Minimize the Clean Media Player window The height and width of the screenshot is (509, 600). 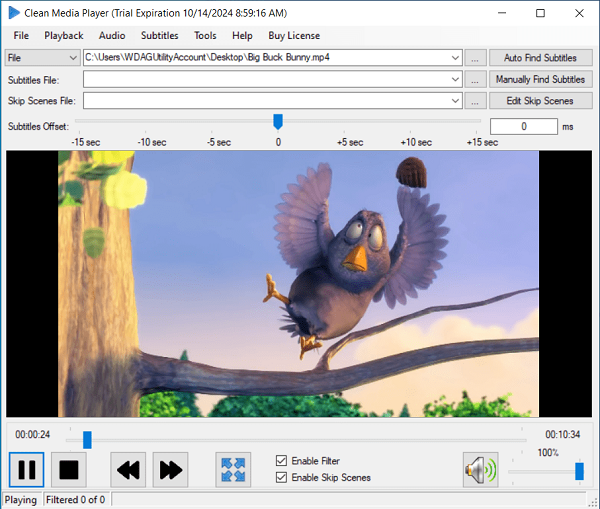coord(502,13)
